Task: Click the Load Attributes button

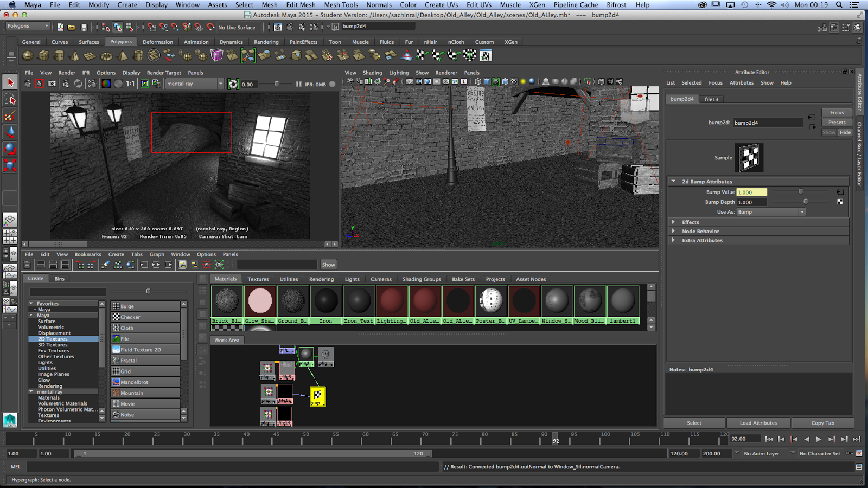Action: pos(758,423)
